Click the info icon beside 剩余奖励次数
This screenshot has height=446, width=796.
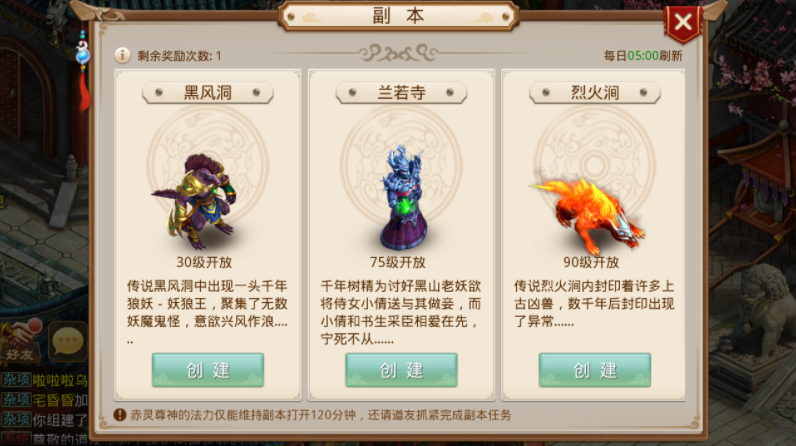pos(122,55)
